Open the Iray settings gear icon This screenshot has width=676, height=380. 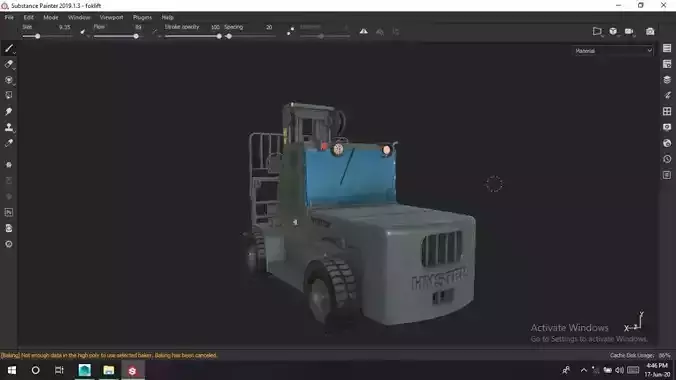tap(9, 165)
